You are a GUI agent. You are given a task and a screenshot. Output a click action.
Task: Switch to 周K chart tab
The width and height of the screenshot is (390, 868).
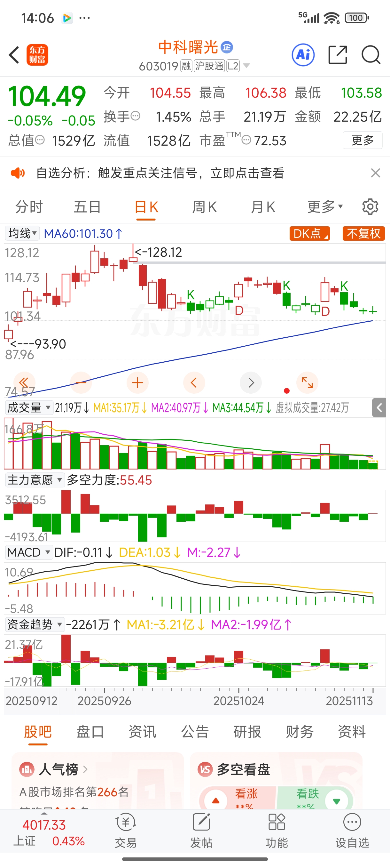[205, 206]
